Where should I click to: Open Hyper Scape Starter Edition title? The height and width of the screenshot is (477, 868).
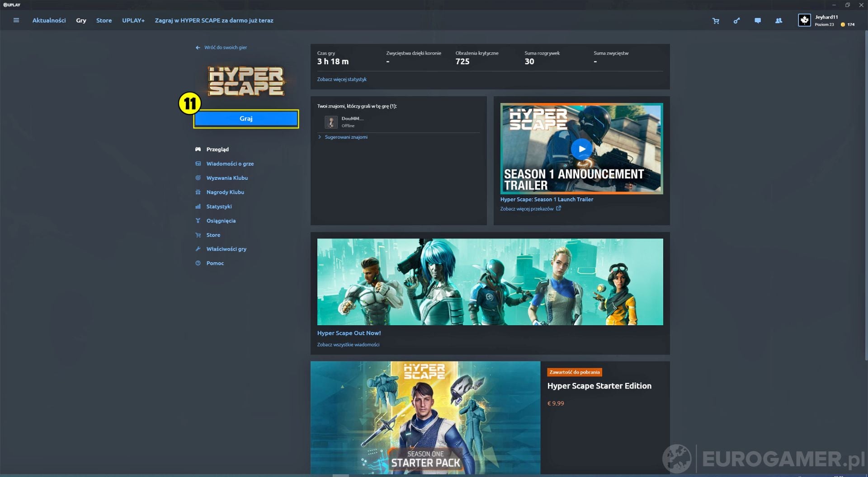(599, 386)
